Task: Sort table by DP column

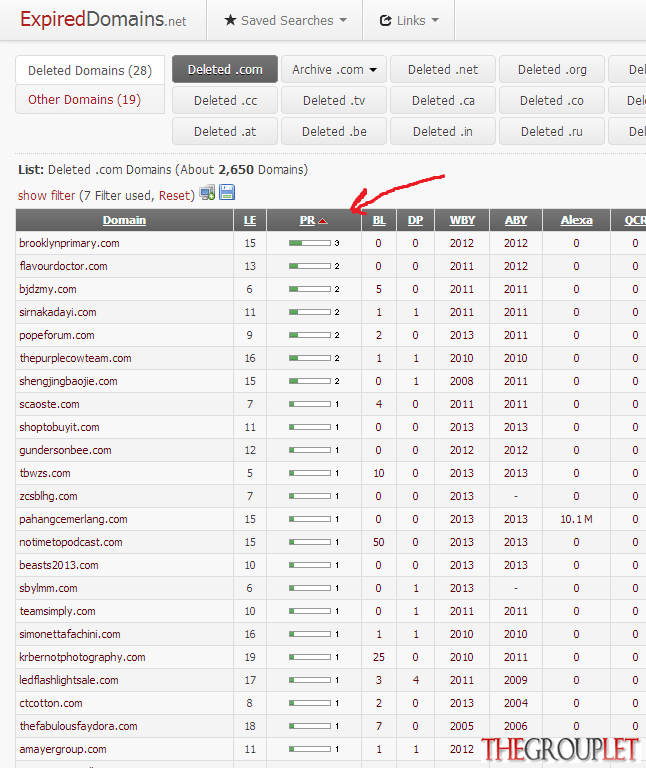Action: (x=415, y=220)
